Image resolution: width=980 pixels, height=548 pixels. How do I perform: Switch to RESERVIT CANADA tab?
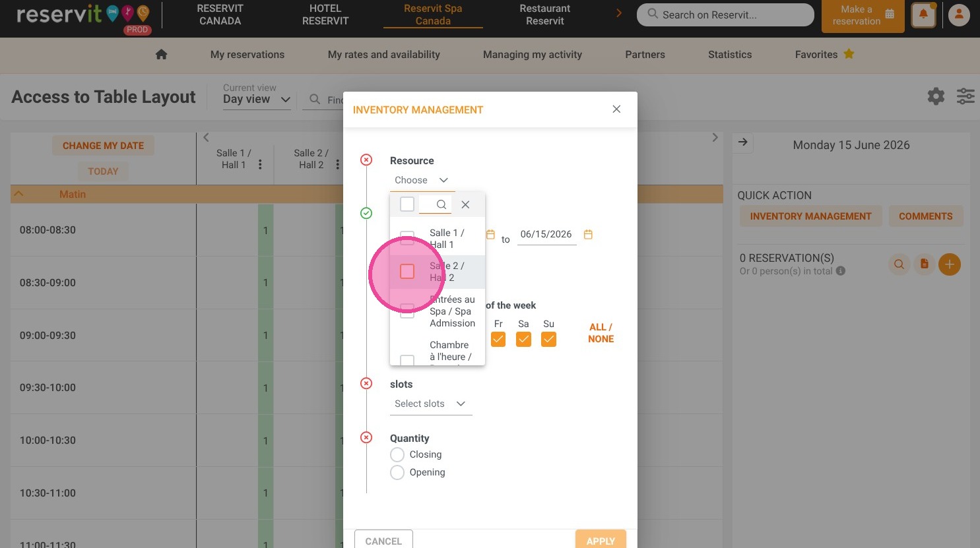pos(220,15)
